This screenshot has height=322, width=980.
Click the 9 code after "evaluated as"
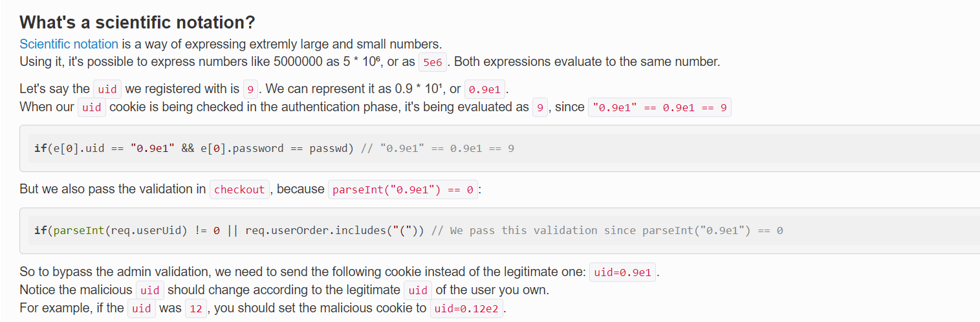click(x=539, y=107)
